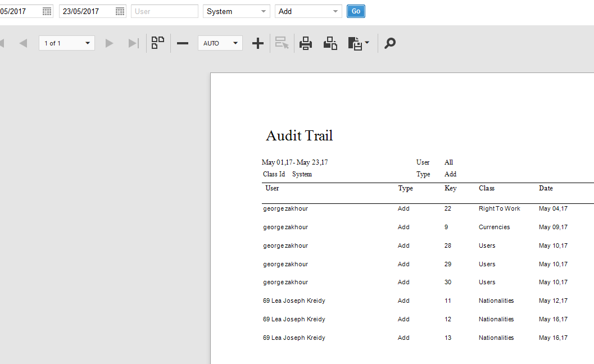
Task: Click 69 Lea Joseph Kreidy in the key 11 row
Action: pos(294,301)
